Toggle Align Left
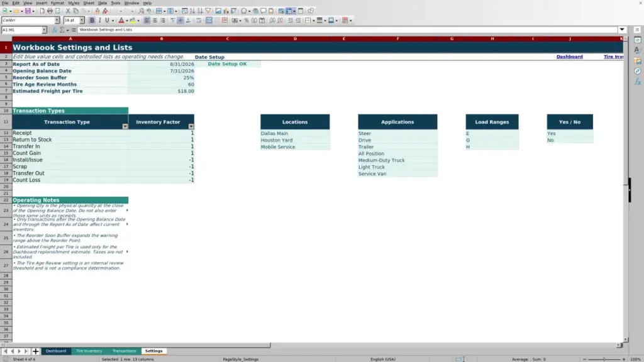This screenshot has width=644, height=362. [147, 21]
